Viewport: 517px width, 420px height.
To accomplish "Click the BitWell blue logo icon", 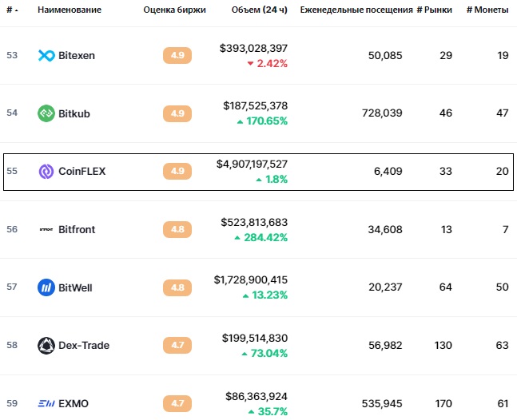I will coord(46,287).
